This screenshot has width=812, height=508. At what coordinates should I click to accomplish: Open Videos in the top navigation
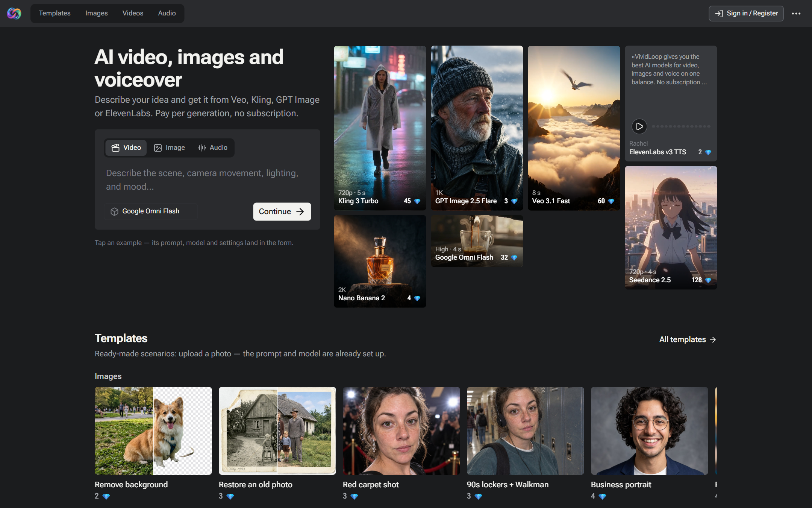[133, 13]
